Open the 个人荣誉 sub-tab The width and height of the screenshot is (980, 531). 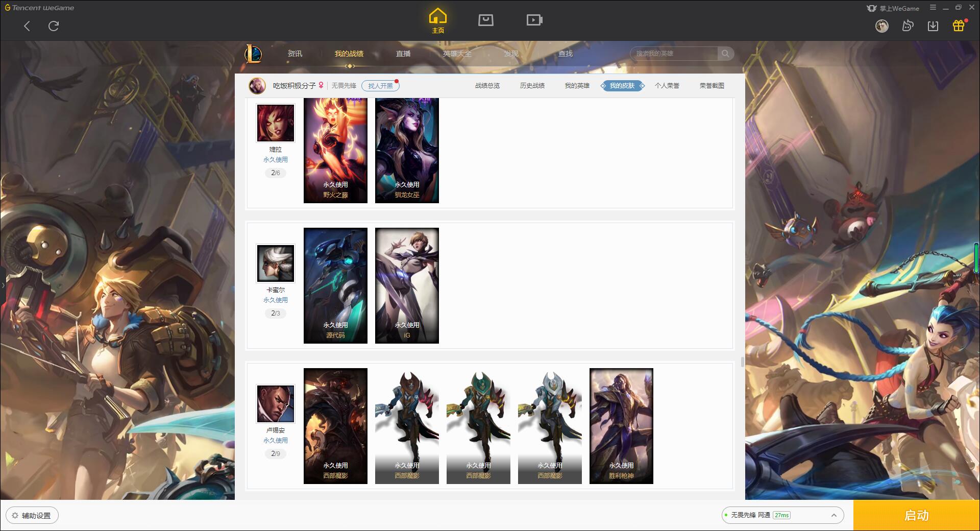(667, 86)
